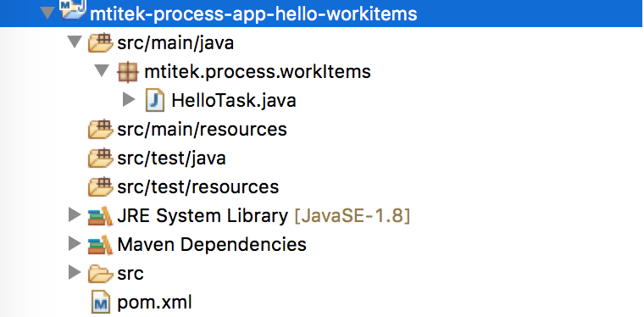This screenshot has height=317, width=644.
Task: Select the src folder label
Action: point(130,274)
